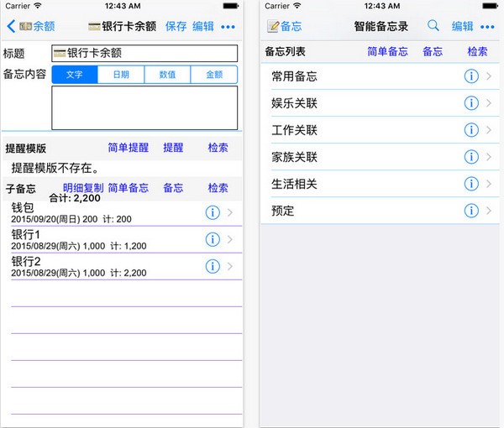Show info for 钱包 entry
This screenshot has width=504, height=428.
(x=213, y=212)
